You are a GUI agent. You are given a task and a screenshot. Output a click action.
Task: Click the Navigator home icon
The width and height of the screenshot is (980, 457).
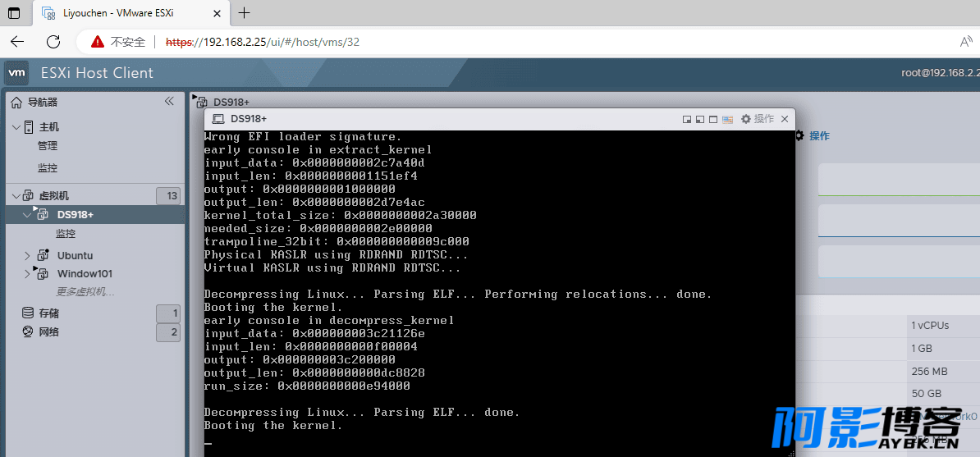pos(17,102)
